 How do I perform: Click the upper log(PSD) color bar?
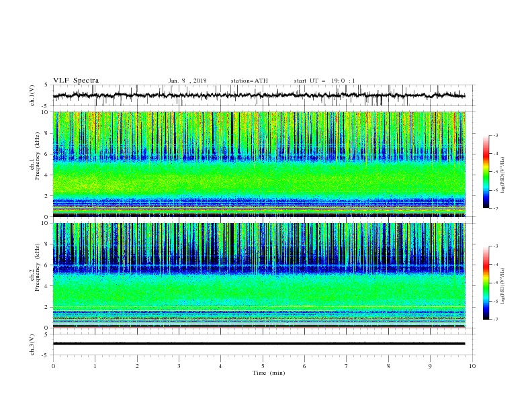tap(486, 171)
